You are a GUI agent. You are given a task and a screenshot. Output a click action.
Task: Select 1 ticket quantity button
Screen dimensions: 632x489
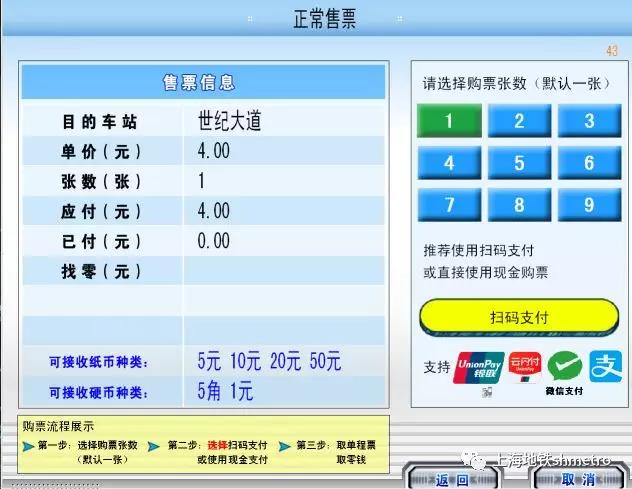(449, 121)
